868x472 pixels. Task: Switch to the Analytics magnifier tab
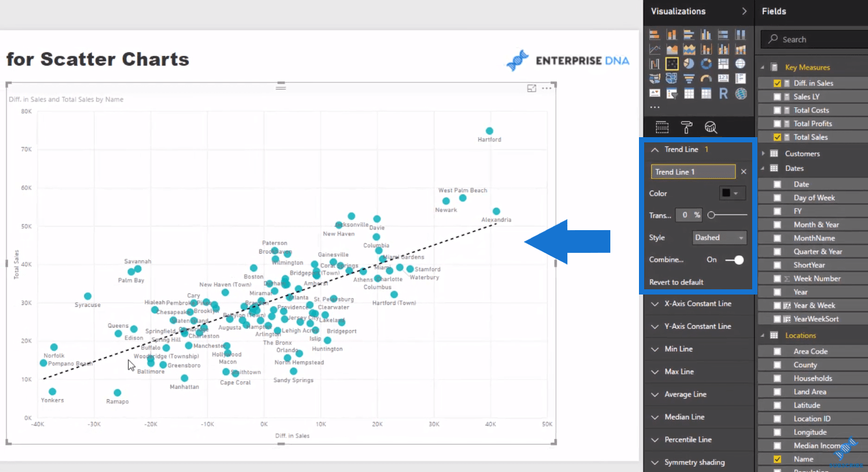[x=711, y=127]
